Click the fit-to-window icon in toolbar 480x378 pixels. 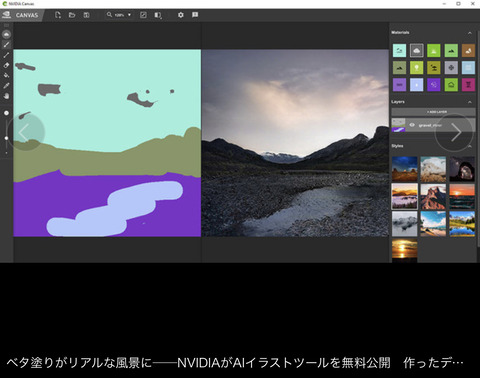tap(143, 15)
